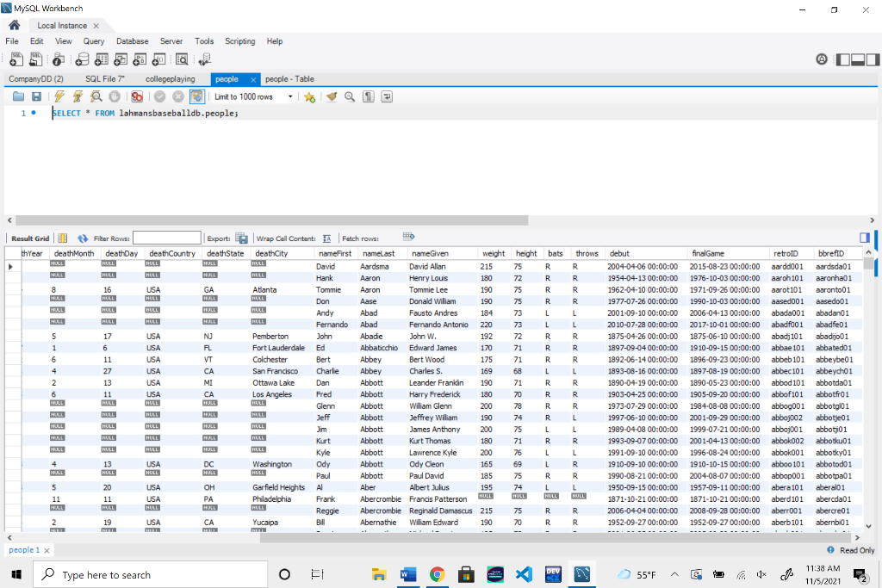Click result grid horizontal scrollbar

click(556, 538)
